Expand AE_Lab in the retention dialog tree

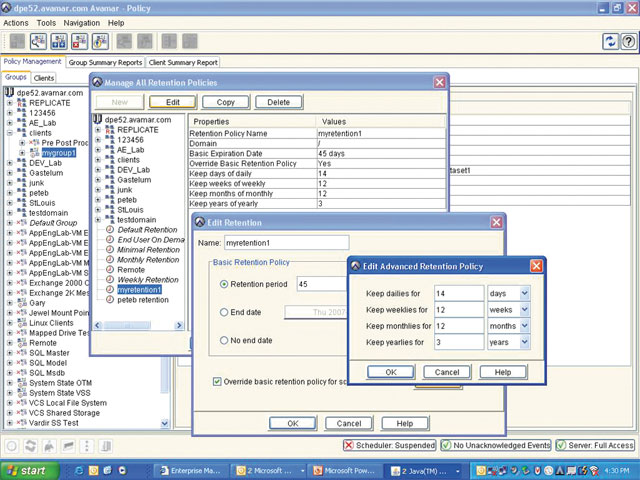(98, 150)
